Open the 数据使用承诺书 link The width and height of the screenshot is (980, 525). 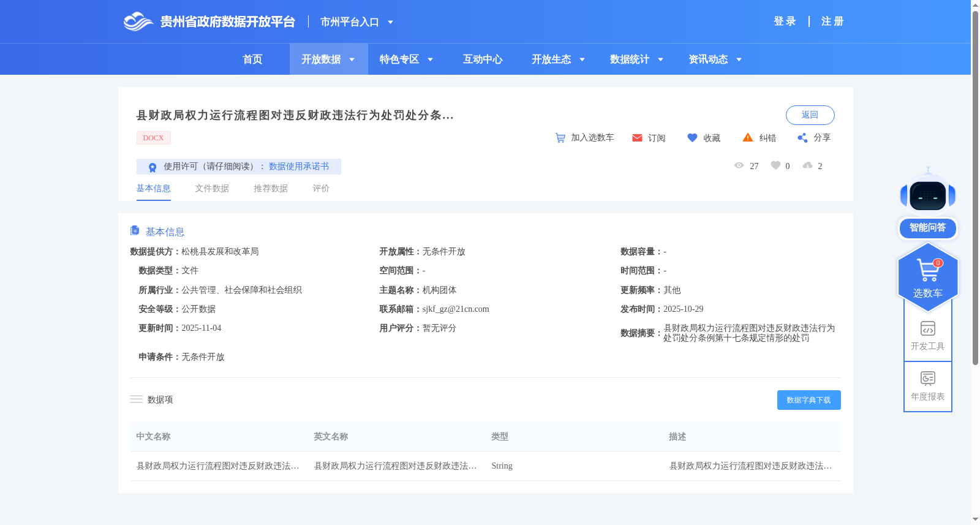(x=299, y=167)
